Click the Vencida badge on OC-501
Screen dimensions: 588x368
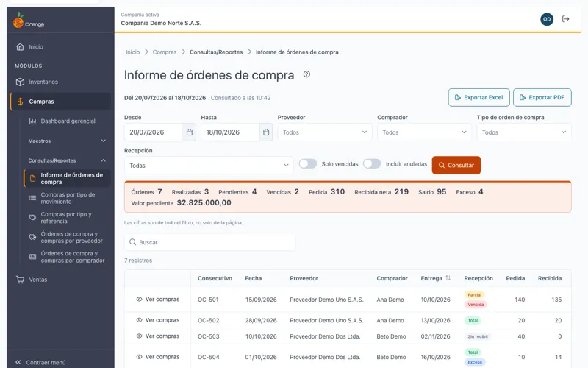click(x=476, y=305)
